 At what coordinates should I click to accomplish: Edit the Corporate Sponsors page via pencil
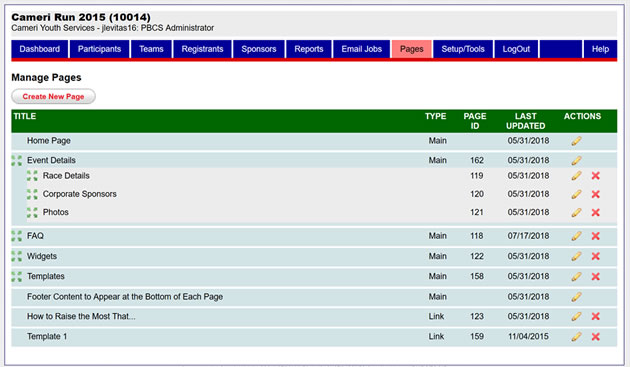pyautogui.click(x=576, y=194)
